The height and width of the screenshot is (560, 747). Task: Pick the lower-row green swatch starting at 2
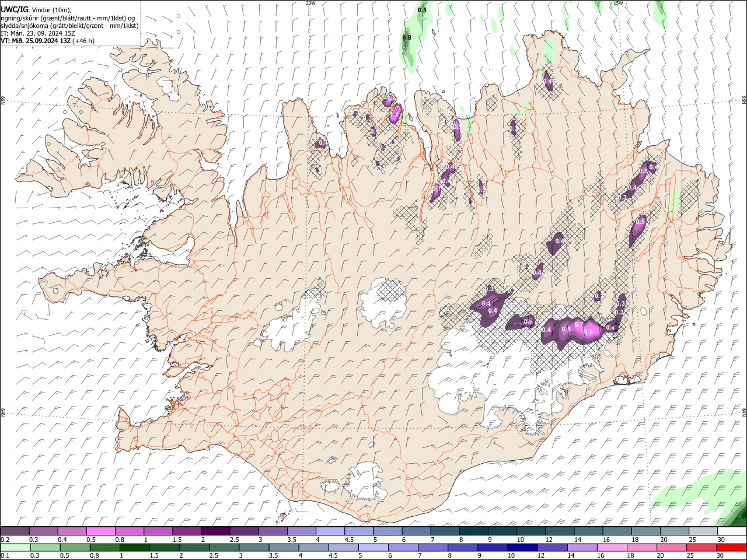[194, 547]
